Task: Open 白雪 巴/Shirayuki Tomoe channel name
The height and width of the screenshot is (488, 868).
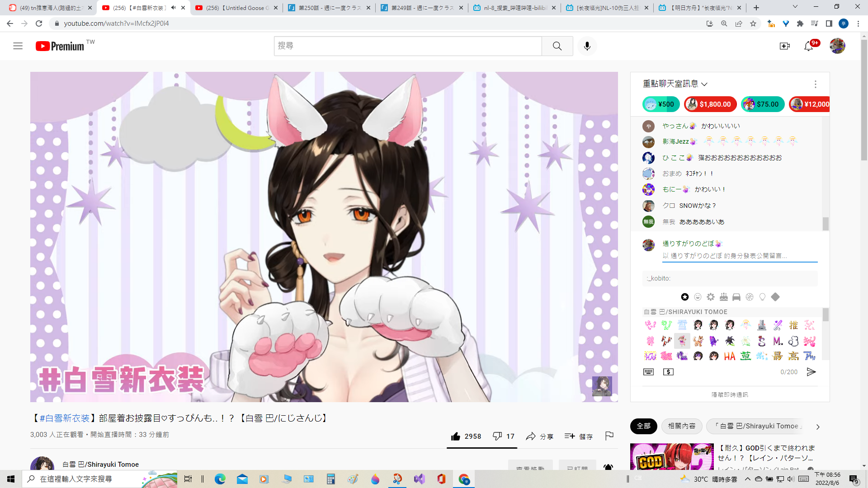Action: [100, 465]
